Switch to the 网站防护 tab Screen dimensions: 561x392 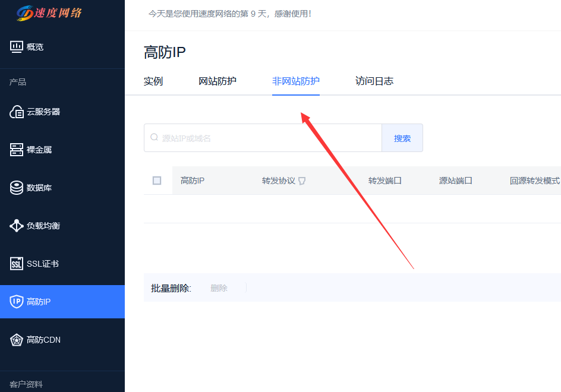[217, 81]
